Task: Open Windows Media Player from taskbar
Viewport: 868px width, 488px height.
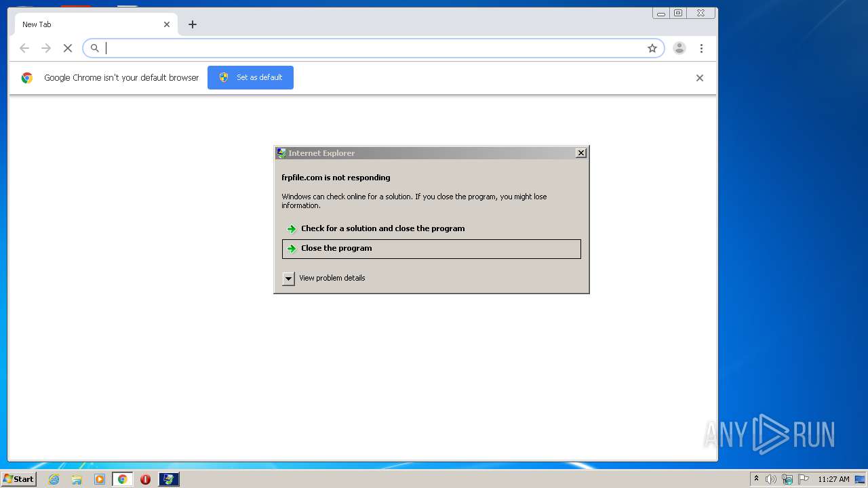Action: [100, 479]
